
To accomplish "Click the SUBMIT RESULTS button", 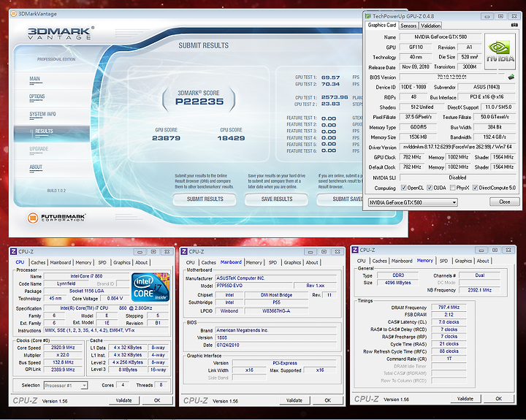I will point(205,199).
